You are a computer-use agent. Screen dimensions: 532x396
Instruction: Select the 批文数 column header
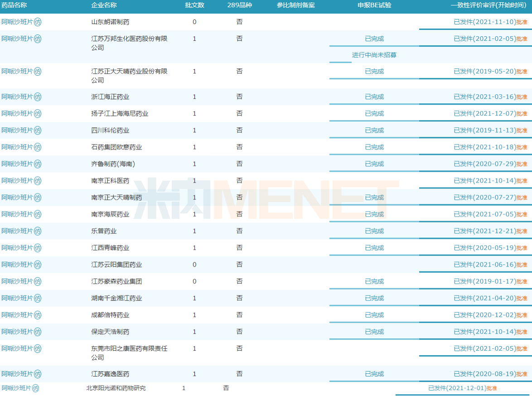pos(194,5)
